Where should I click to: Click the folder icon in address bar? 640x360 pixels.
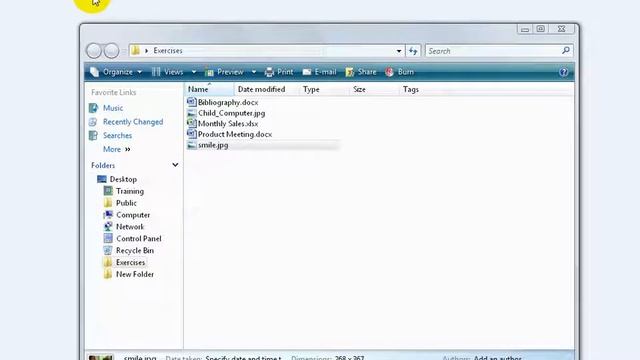pos(136,50)
